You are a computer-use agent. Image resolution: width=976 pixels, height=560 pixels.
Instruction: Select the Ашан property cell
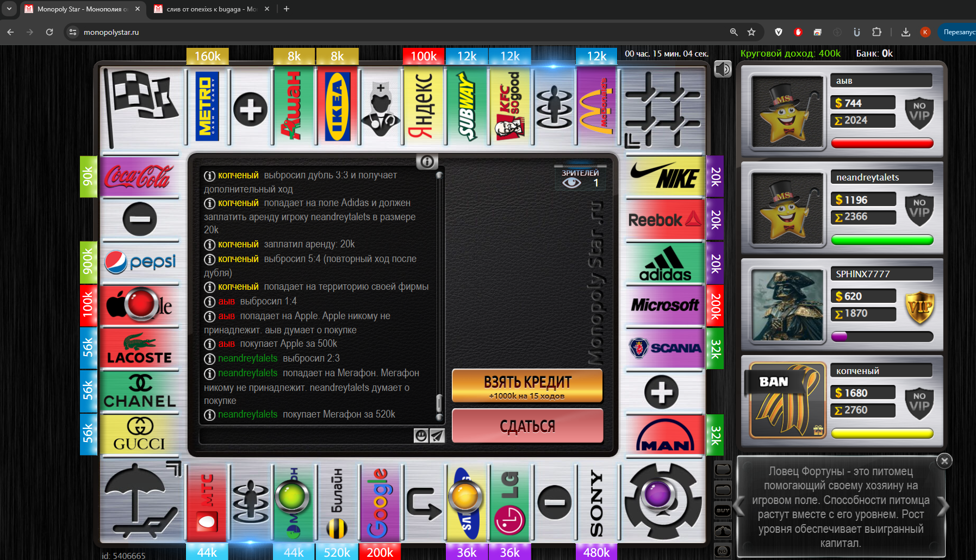pyautogui.click(x=294, y=106)
